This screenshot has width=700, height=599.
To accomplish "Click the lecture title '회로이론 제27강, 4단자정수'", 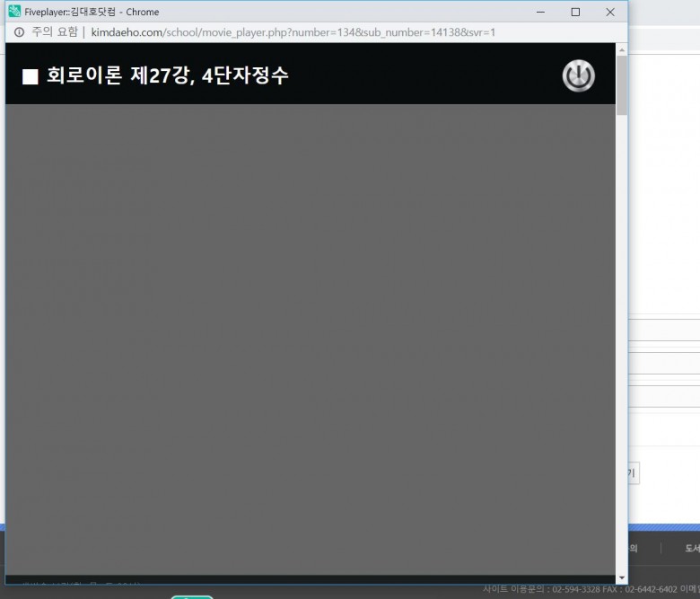I will [x=168, y=76].
